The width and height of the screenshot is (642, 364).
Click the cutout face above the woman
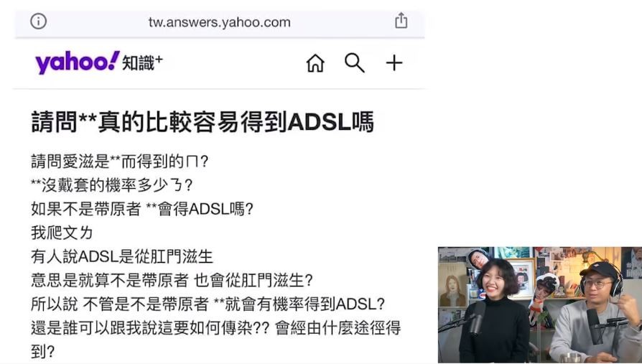pyautogui.click(x=479, y=258)
